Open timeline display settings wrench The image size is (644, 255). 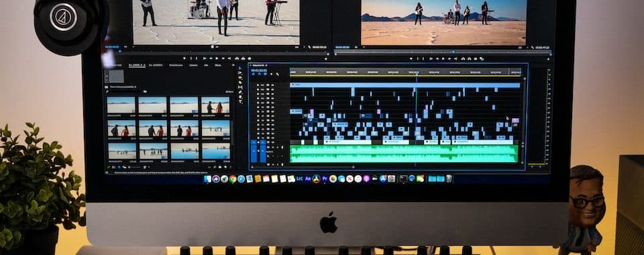[277, 74]
